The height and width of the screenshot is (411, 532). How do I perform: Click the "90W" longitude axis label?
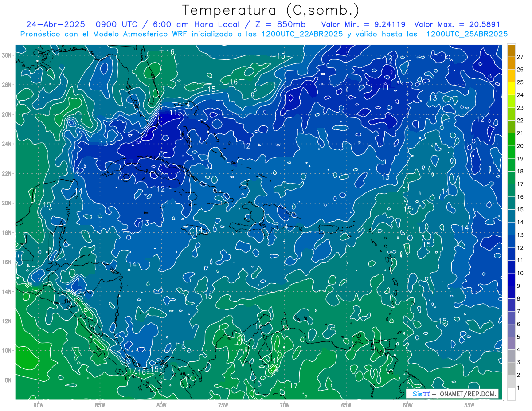click(38, 406)
